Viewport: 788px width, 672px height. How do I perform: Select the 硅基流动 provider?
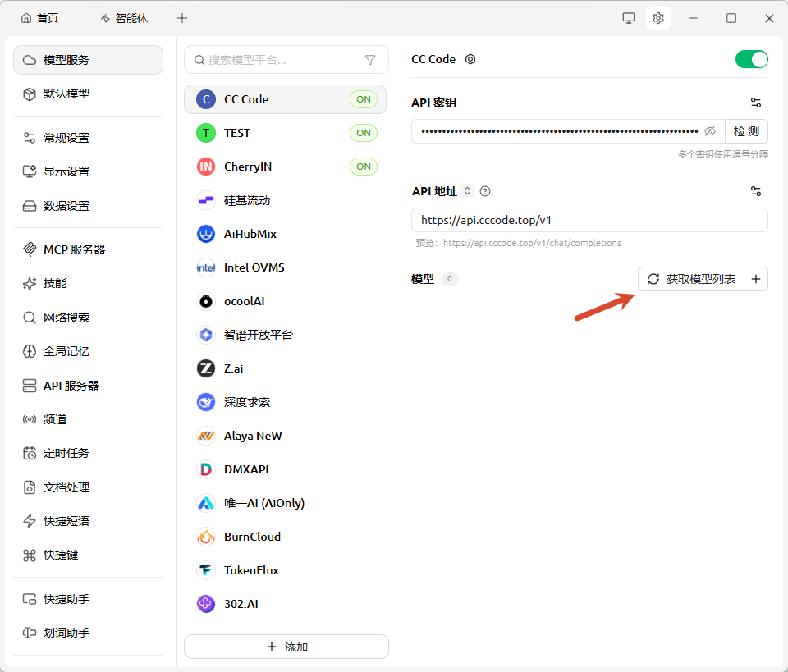pos(286,200)
